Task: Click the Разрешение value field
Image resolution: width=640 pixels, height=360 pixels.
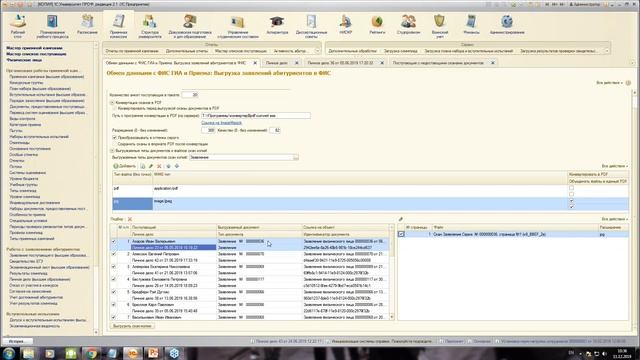Action: tap(208, 130)
